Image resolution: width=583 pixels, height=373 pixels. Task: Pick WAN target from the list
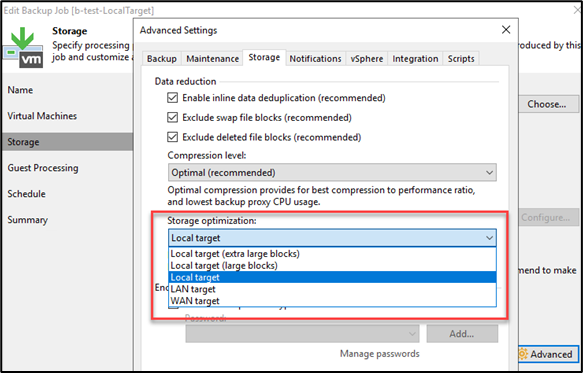pyautogui.click(x=332, y=301)
